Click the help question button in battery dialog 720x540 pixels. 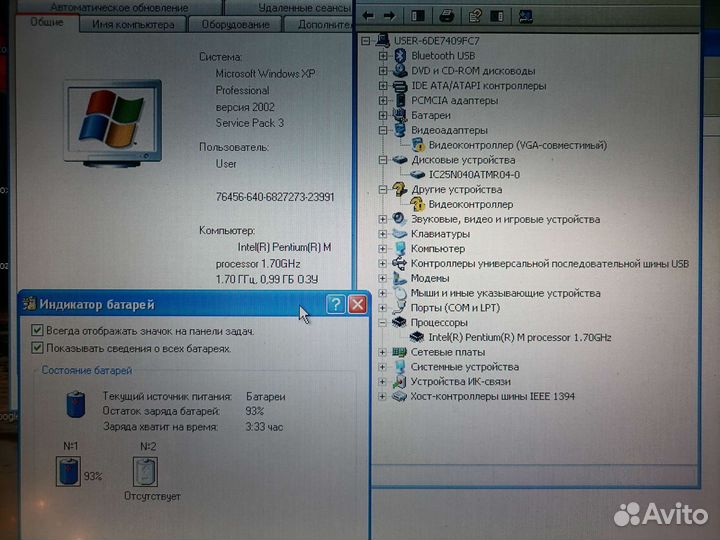(336, 304)
